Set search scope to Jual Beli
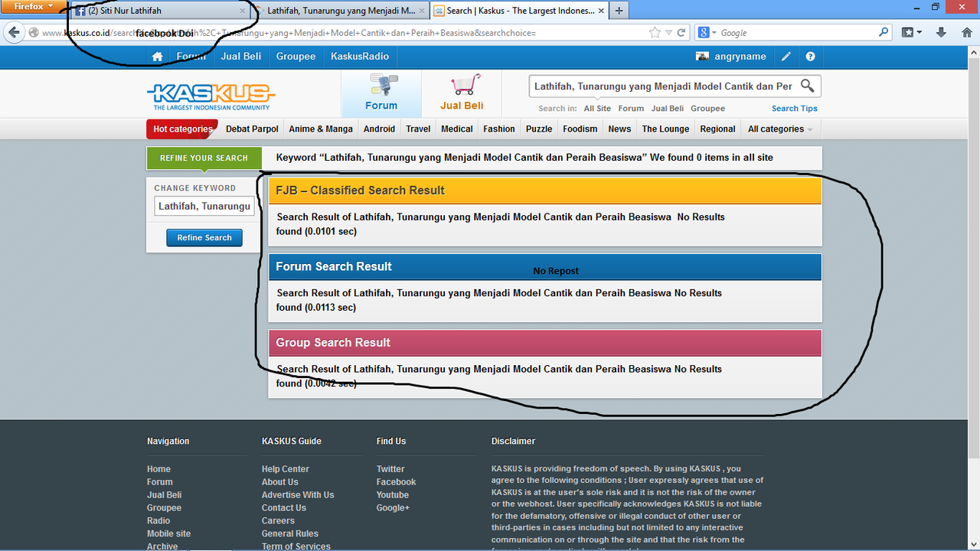Image resolution: width=980 pixels, height=551 pixels. click(x=668, y=109)
